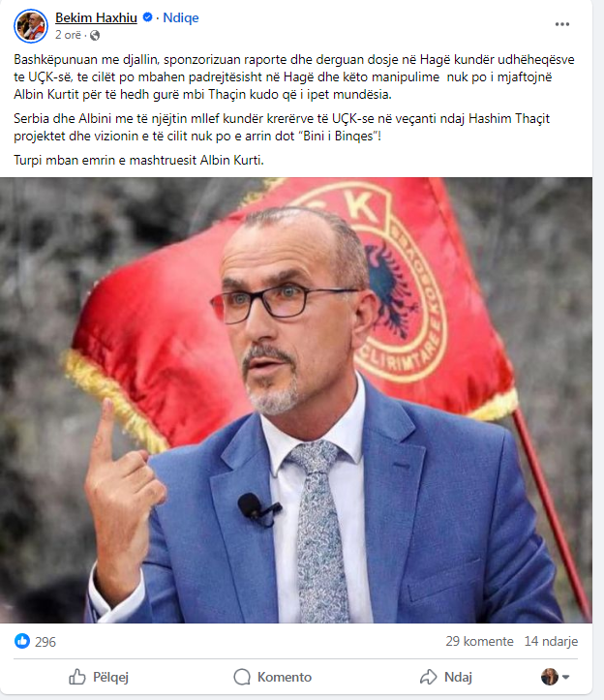Follow the page via Ndiqe link
Image resolution: width=604 pixels, height=700 pixels.
[181, 17]
